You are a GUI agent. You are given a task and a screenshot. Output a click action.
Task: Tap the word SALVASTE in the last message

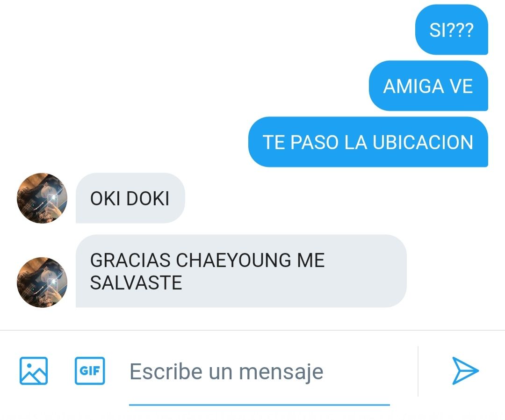coord(136,282)
